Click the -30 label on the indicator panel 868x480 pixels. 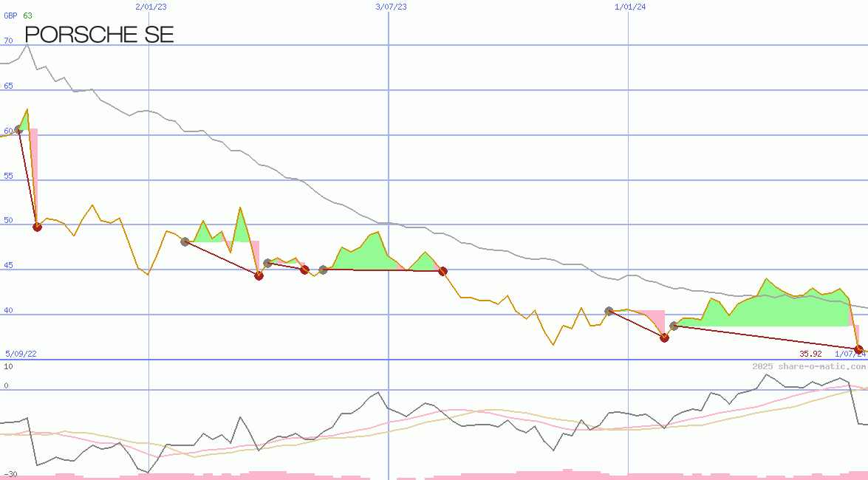[10, 475]
